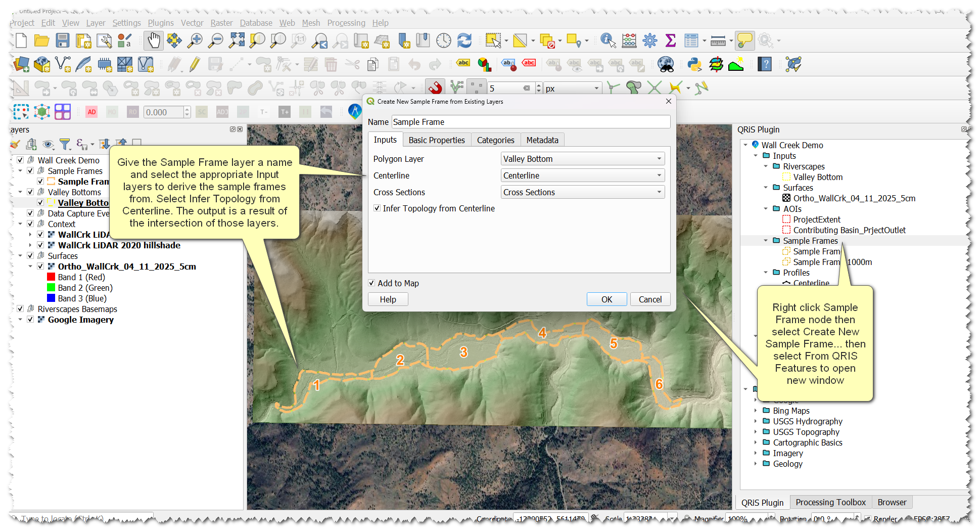Expand the USGS Hydrography folder
980x531 pixels.
pyautogui.click(x=756, y=421)
